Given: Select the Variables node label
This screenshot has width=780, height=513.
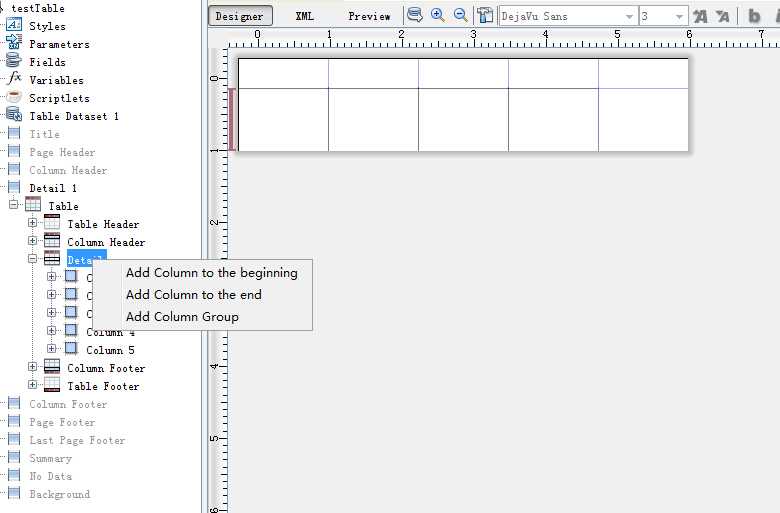Looking at the screenshot, I should coord(56,80).
